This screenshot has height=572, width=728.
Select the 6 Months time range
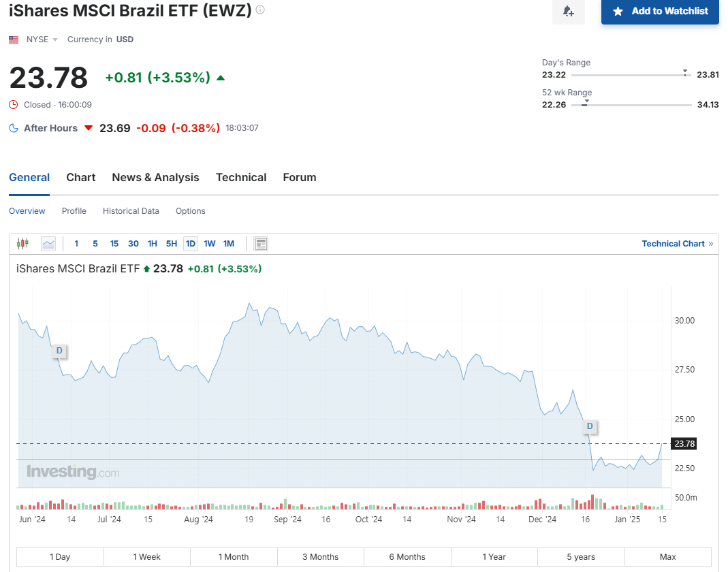407,557
